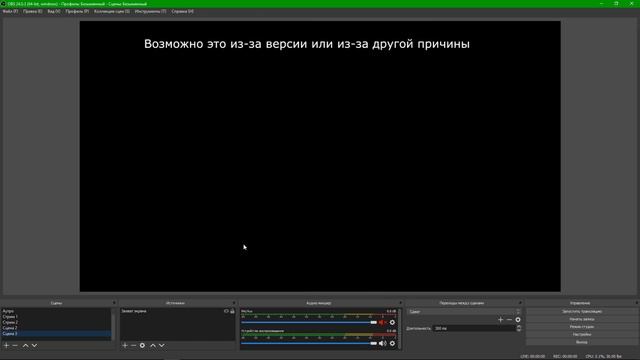Open the Инструменты menu
The height and width of the screenshot is (360, 640).
tap(151, 11)
